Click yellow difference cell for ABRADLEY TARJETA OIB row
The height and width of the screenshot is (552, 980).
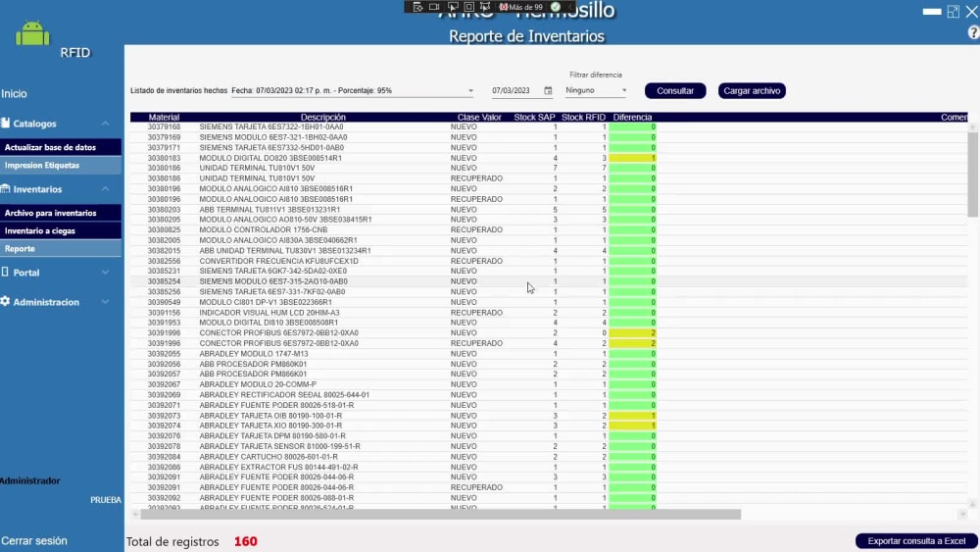(x=632, y=416)
